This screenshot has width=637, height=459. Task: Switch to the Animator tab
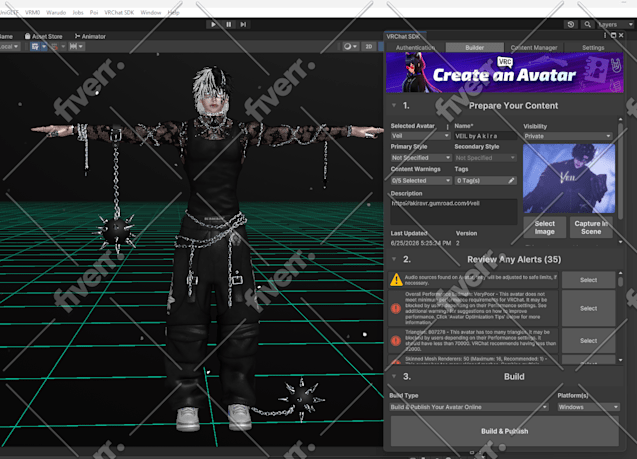coord(90,36)
